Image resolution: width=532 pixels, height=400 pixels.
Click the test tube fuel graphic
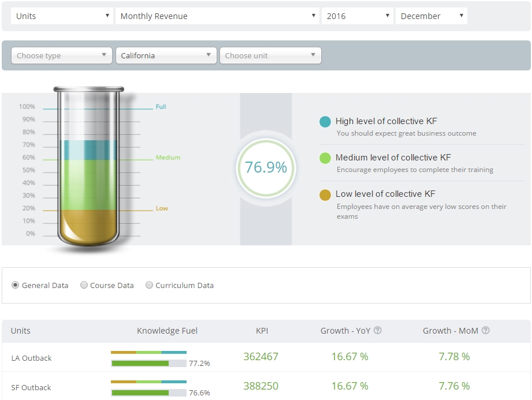pos(88,166)
